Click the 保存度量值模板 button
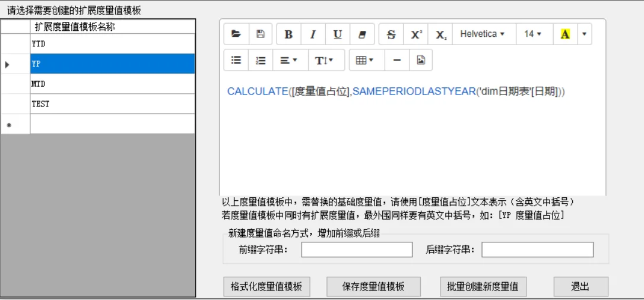This screenshot has height=300, width=644. [x=373, y=286]
